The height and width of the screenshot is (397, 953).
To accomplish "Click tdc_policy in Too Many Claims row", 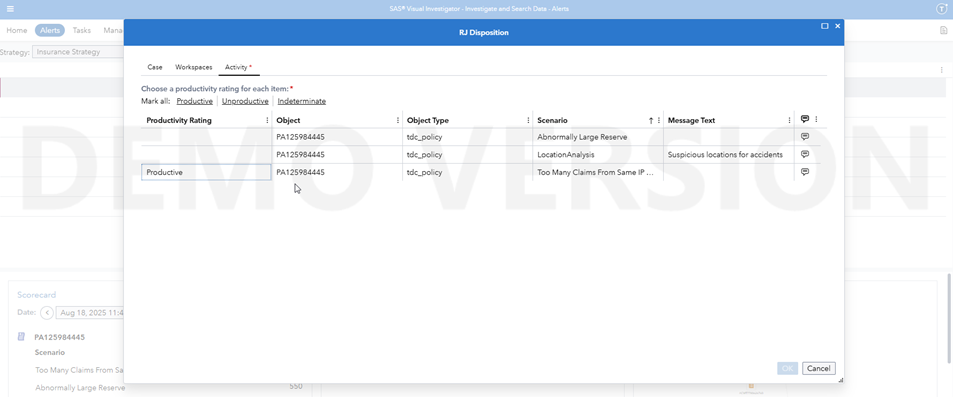I will [x=424, y=172].
